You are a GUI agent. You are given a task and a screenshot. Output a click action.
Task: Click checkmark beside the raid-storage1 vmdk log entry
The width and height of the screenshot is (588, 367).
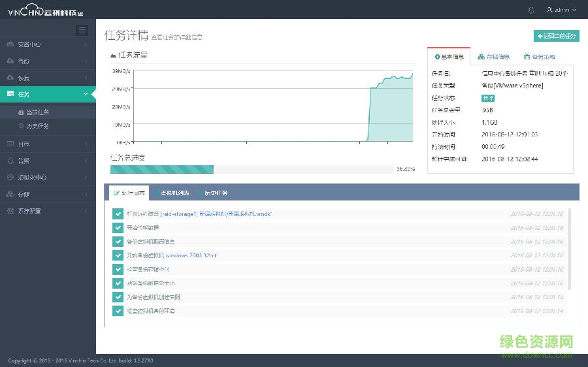click(118, 214)
